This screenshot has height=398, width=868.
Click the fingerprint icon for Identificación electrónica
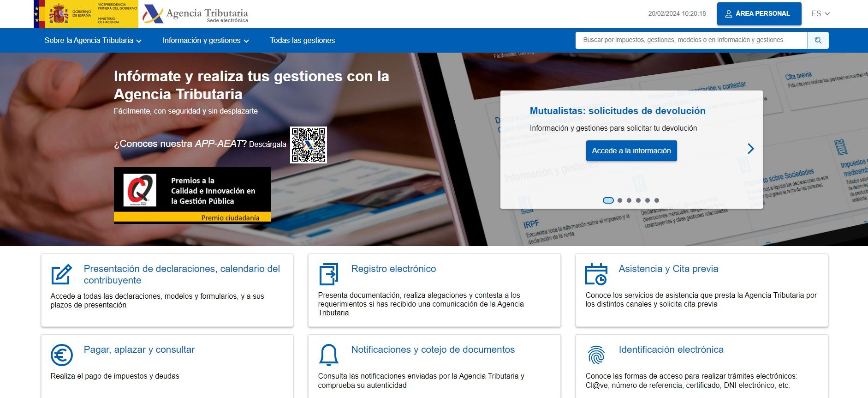pyautogui.click(x=596, y=355)
